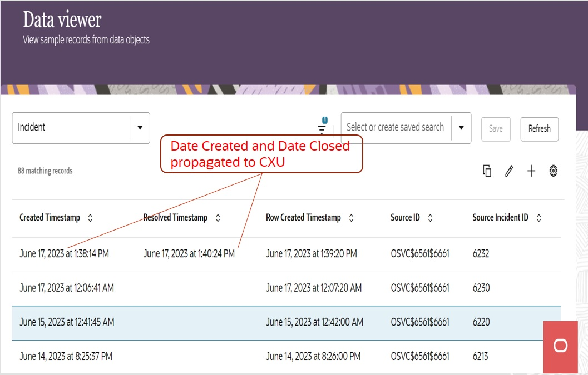Click the Refresh button

click(539, 129)
